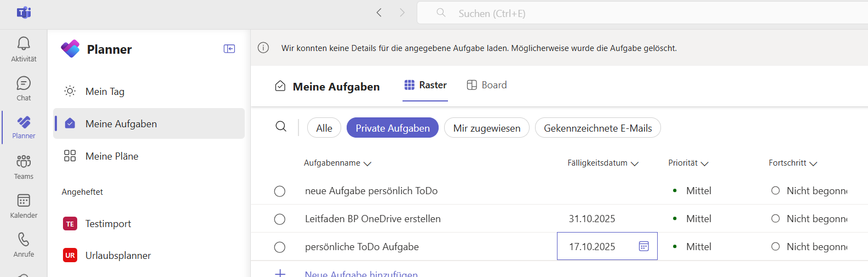This screenshot has height=277, width=868.
Task: Collapse the Planner navigation pane
Action: point(229,49)
